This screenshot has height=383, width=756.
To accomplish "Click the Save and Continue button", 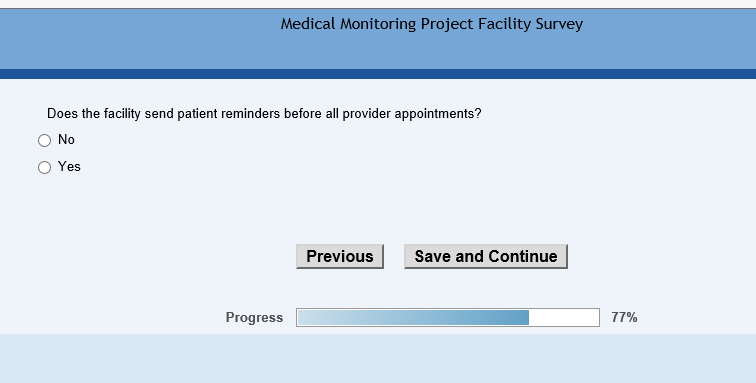I will pos(486,256).
